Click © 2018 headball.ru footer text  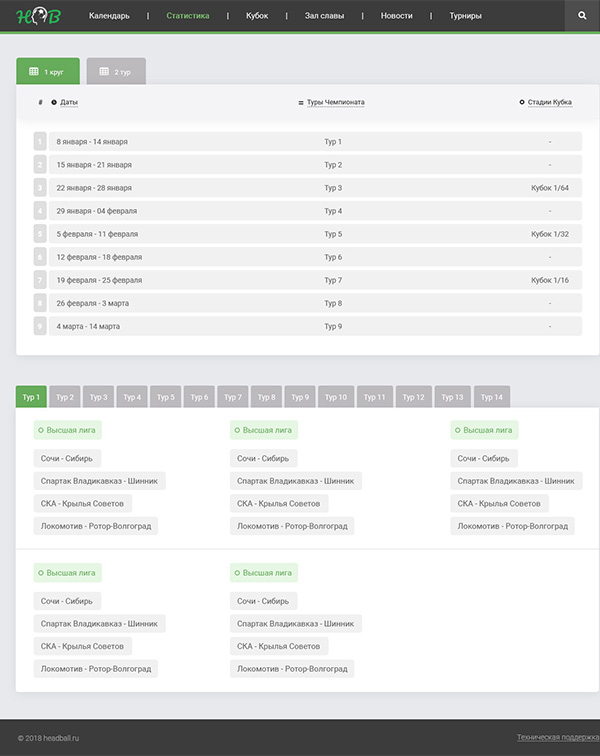pos(48,738)
